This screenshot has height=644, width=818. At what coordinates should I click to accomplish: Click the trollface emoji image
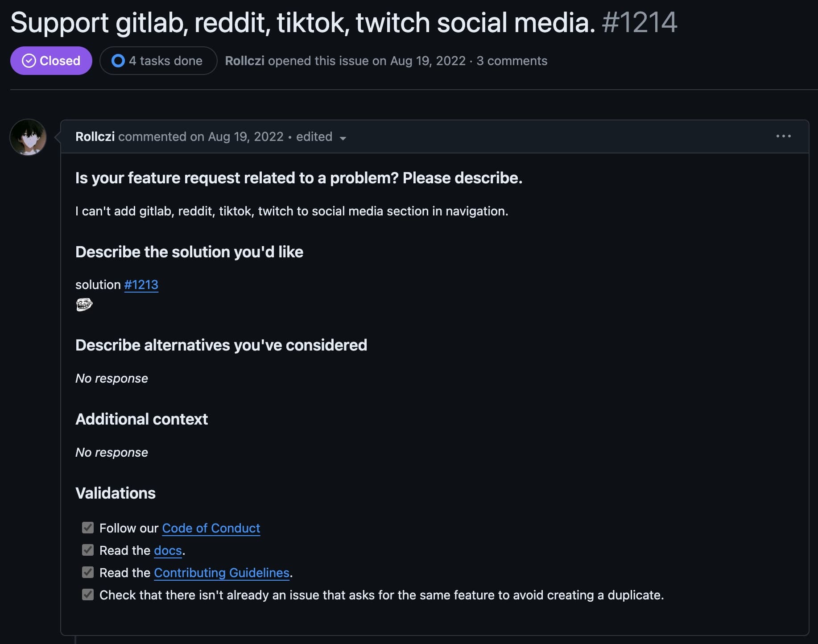[x=84, y=305]
